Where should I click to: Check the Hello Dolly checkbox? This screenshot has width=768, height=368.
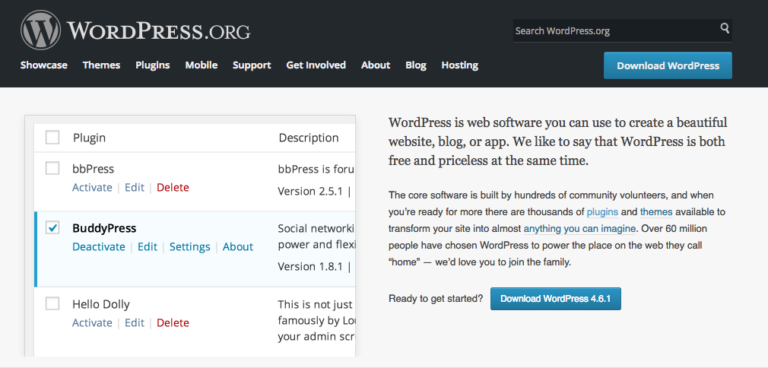[52, 304]
